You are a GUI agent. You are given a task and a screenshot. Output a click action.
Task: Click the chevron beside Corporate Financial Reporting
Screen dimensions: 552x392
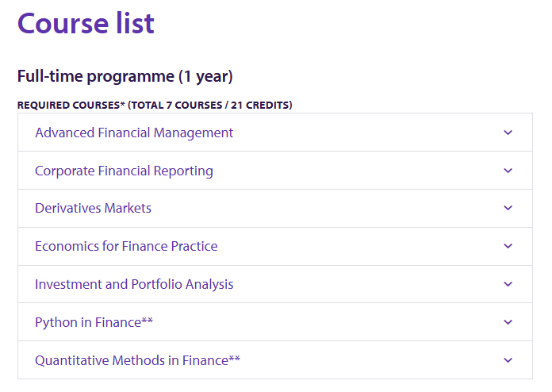[x=508, y=171]
